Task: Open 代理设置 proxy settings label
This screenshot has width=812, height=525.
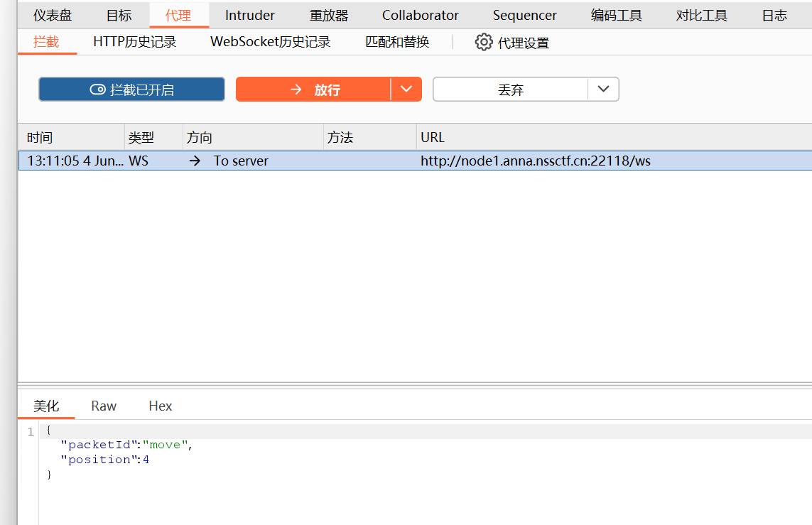Action: [x=523, y=43]
